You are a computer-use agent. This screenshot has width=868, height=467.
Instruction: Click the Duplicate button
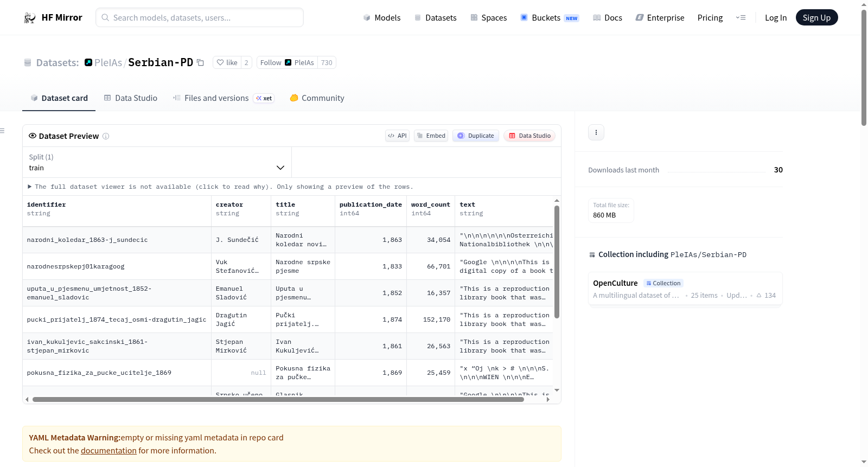click(x=476, y=136)
